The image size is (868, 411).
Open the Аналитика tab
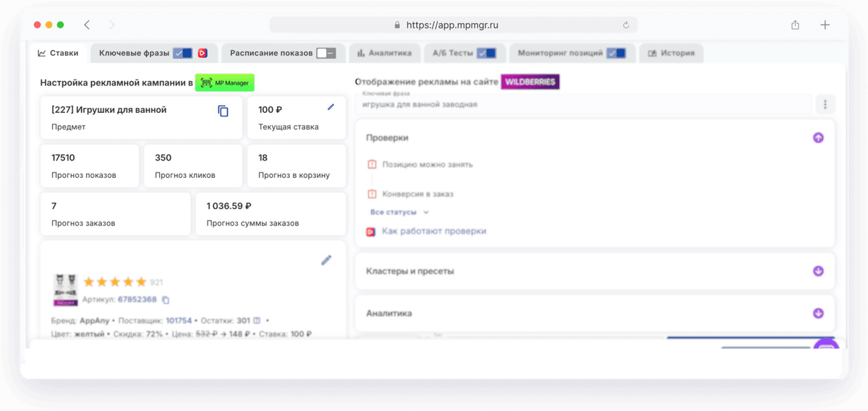[384, 53]
